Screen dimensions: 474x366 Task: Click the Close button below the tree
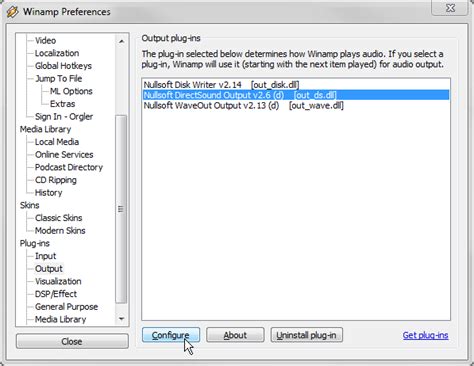coord(72,341)
